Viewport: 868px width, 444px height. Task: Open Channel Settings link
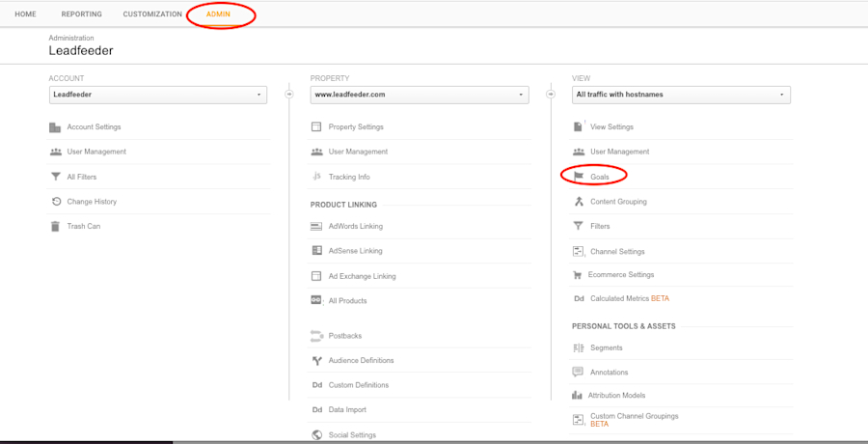click(x=618, y=252)
